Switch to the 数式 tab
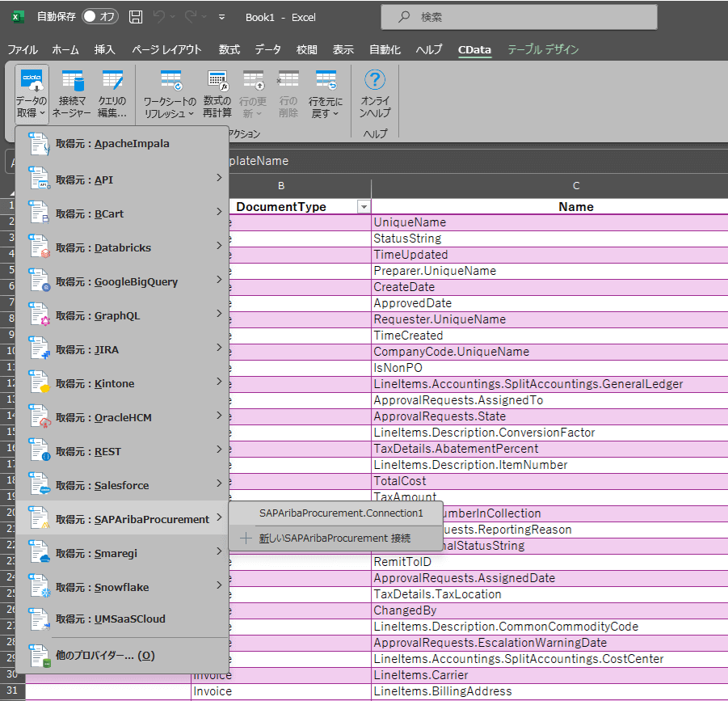The width and height of the screenshot is (728, 701). tap(229, 49)
